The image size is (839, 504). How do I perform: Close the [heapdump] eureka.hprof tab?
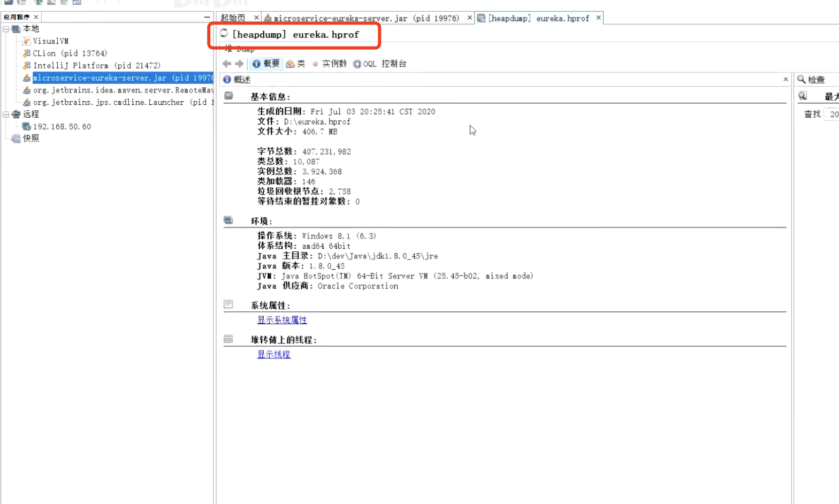(598, 18)
